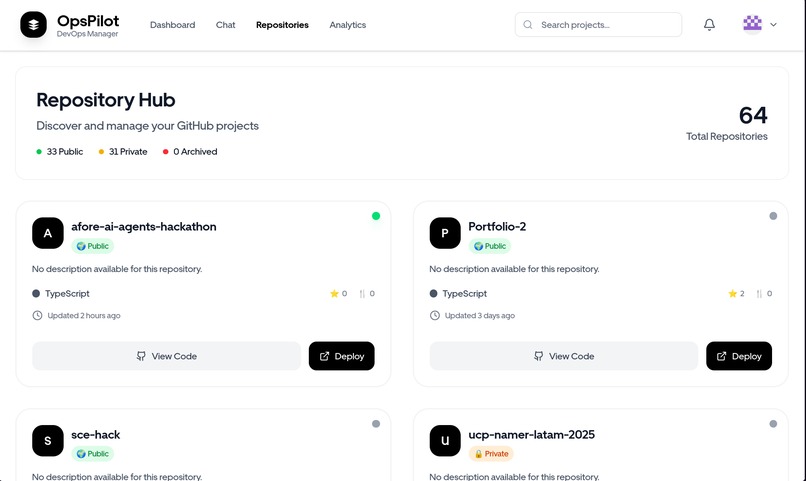Viewport: 806px width, 481px height.
Task: Open the notifications bell
Action: coord(709,25)
